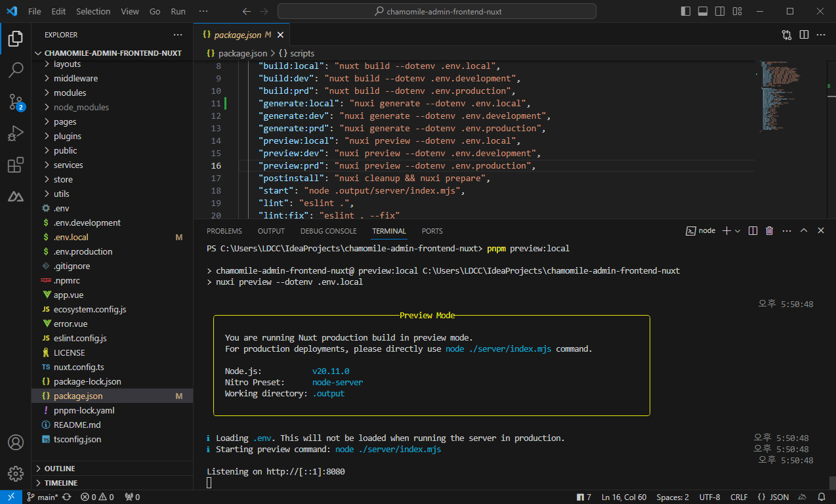Screen dimensions: 836x504
Task: Change encoding via UTF-8 indicator
Action: (x=710, y=497)
